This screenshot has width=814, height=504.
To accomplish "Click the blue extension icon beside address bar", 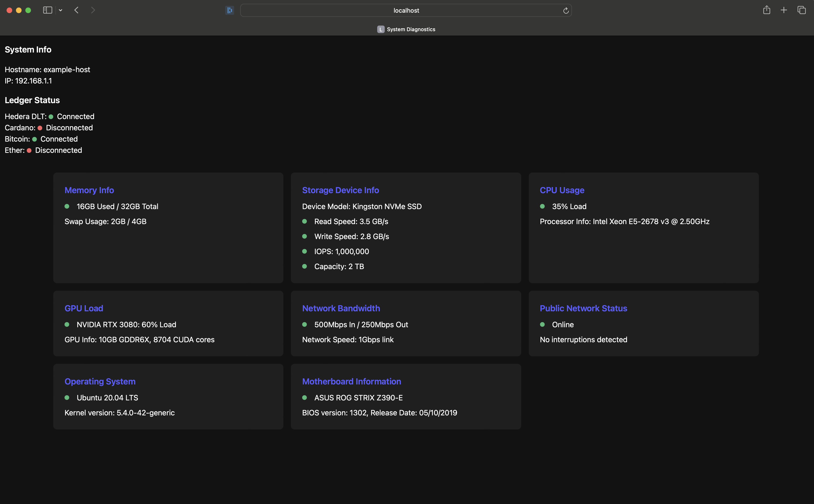I will pyautogui.click(x=229, y=10).
